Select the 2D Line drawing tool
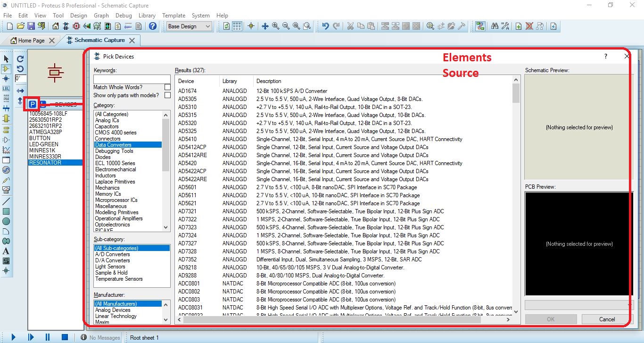 click(6, 201)
